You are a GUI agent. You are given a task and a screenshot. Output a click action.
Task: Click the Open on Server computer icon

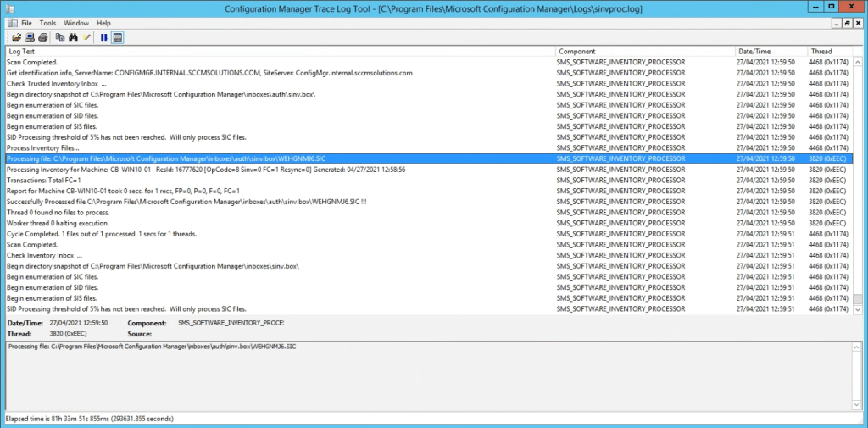[x=30, y=37]
